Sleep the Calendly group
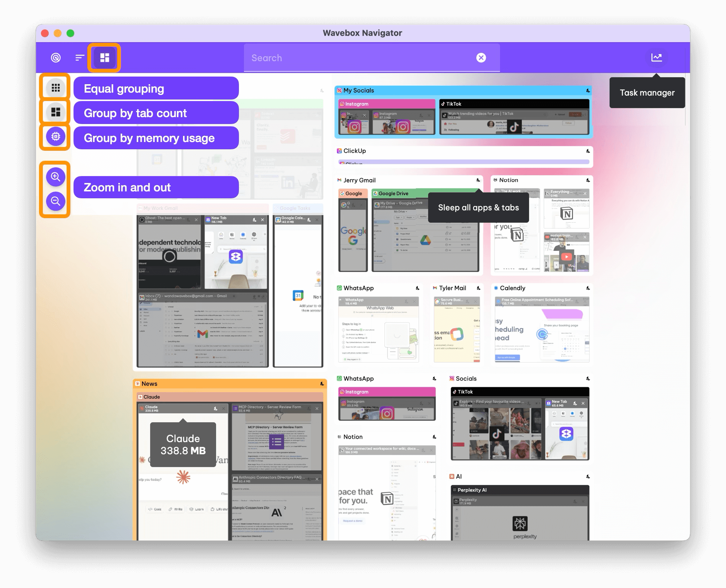726x588 pixels. click(x=588, y=288)
